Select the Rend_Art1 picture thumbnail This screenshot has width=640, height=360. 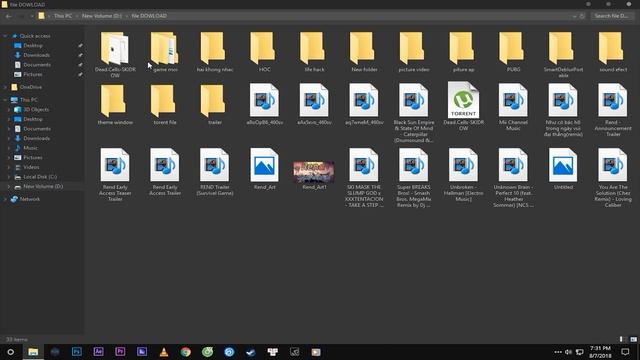tap(314, 175)
